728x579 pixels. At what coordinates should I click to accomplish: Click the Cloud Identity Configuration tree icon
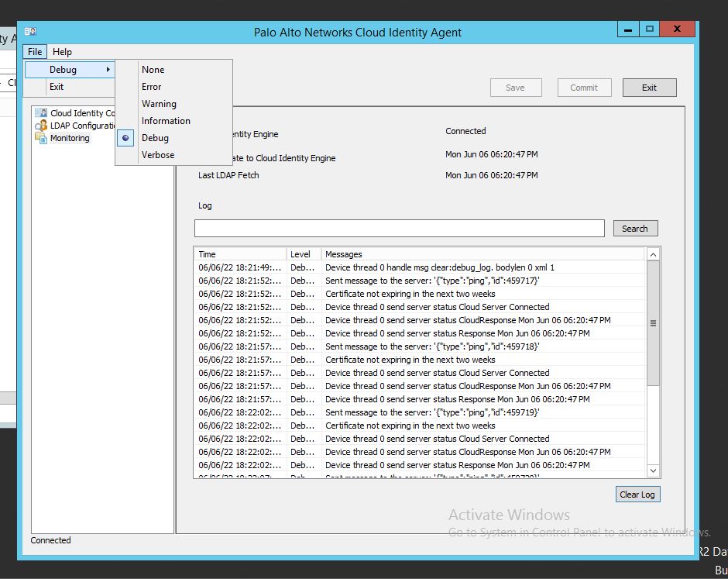tap(41, 113)
